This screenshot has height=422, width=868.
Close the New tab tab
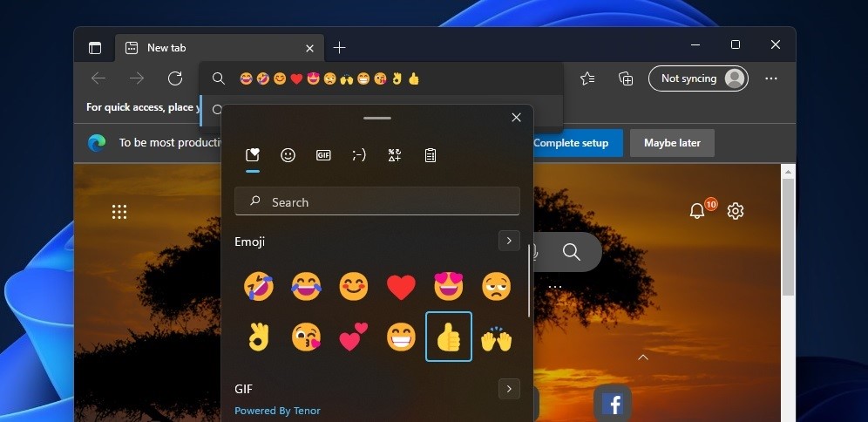310,48
